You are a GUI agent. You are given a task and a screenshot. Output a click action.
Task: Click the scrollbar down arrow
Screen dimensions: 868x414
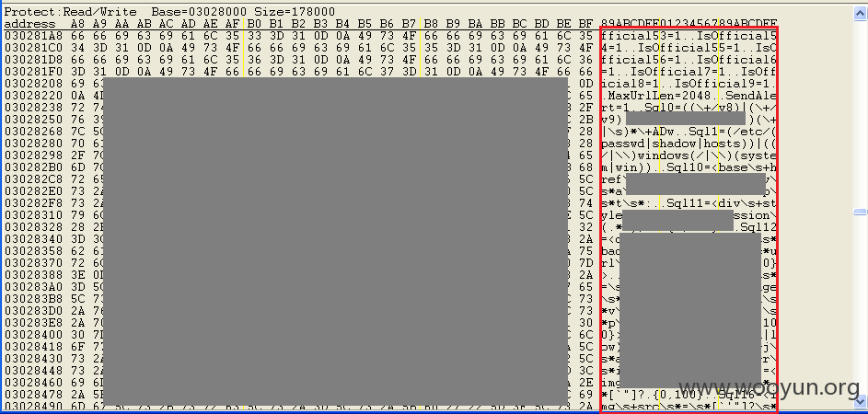861,401
